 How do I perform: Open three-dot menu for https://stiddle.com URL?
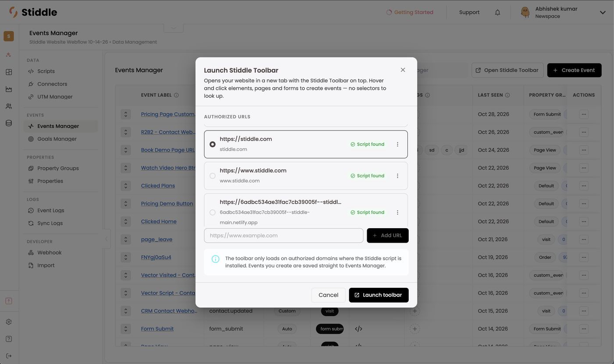398,145
